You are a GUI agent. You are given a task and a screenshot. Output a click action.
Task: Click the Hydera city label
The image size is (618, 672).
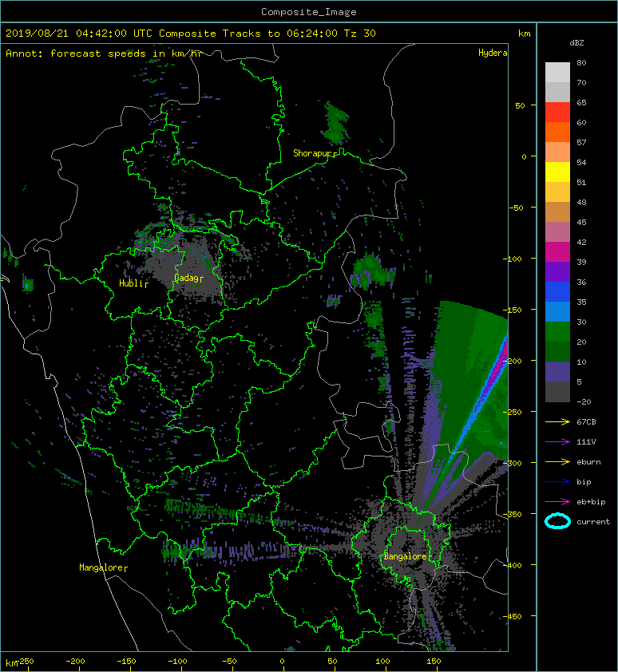point(493,53)
